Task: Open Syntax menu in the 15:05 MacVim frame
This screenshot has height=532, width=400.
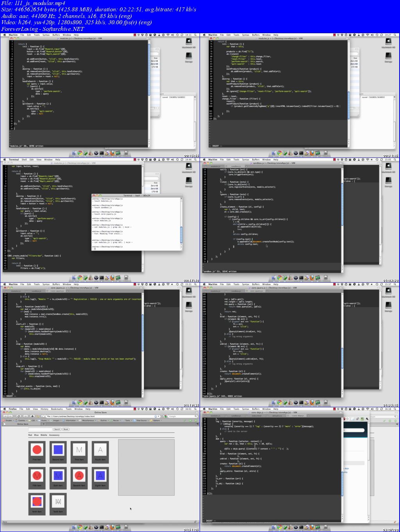Action: [x=246, y=159]
